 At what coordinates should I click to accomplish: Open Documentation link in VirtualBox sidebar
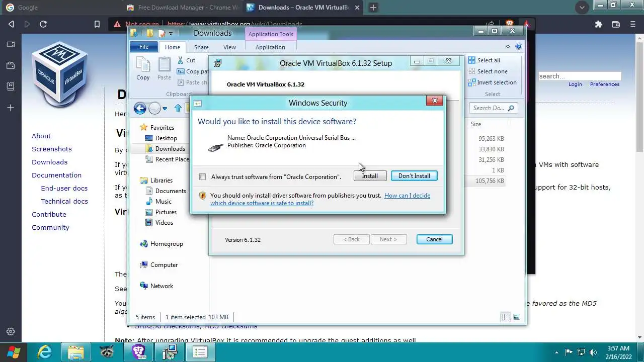pos(56,175)
